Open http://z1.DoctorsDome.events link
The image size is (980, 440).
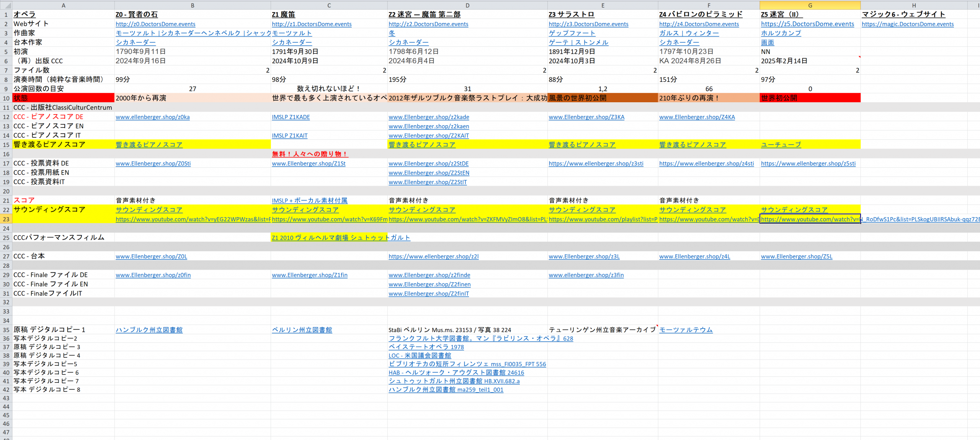pos(312,24)
